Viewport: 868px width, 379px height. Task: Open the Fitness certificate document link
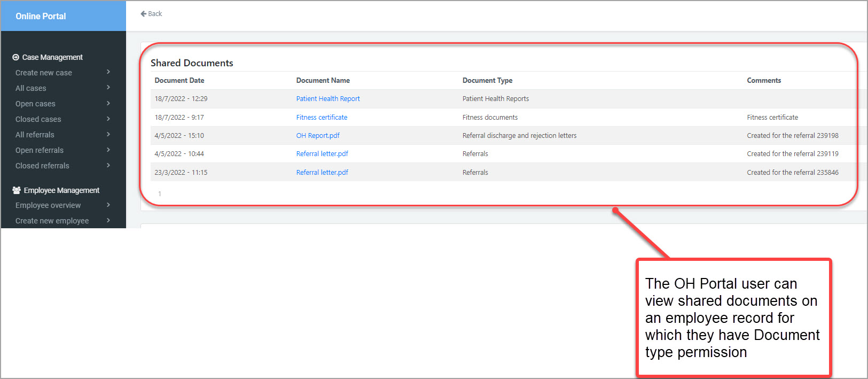(322, 118)
